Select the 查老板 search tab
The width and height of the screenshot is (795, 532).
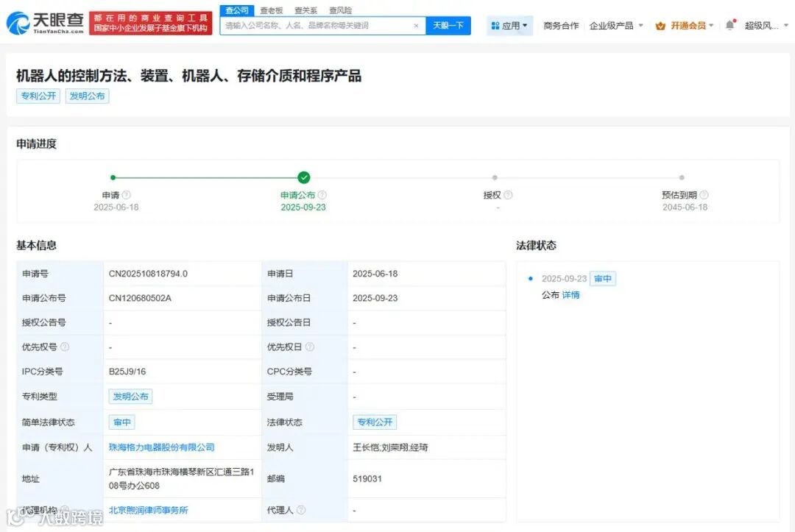click(271, 10)
